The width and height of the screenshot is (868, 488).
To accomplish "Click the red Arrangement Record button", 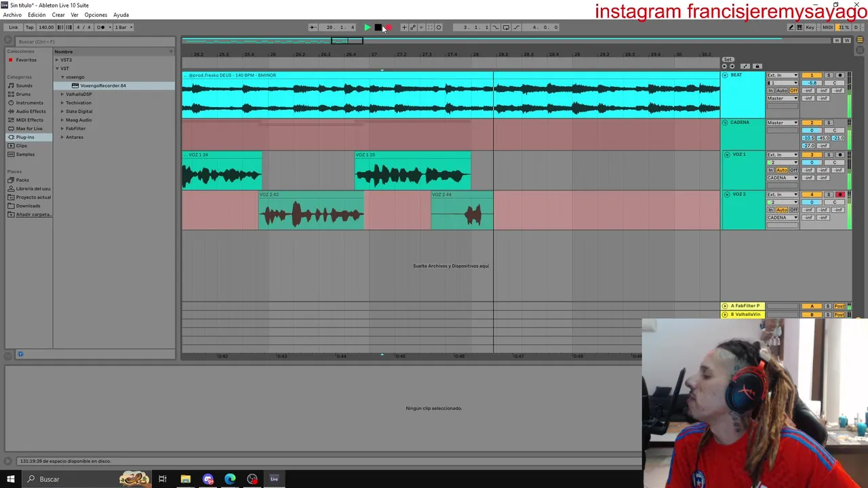I will point(389,27).
